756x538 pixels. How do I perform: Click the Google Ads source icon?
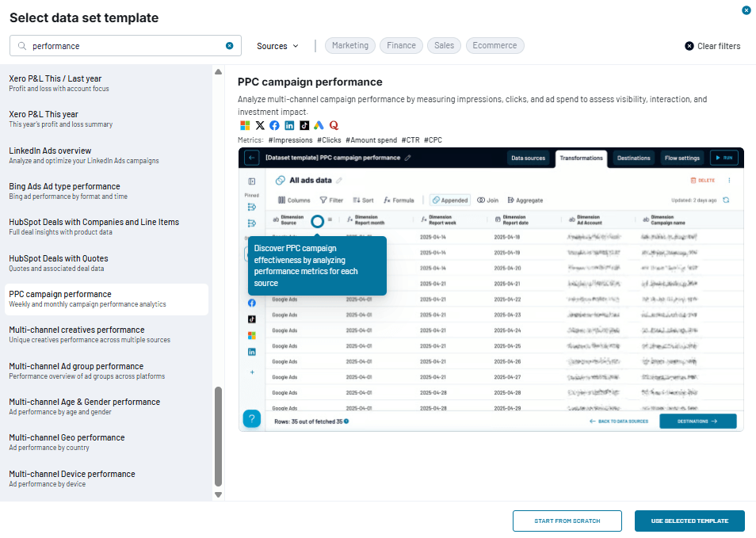pos(319,125)
